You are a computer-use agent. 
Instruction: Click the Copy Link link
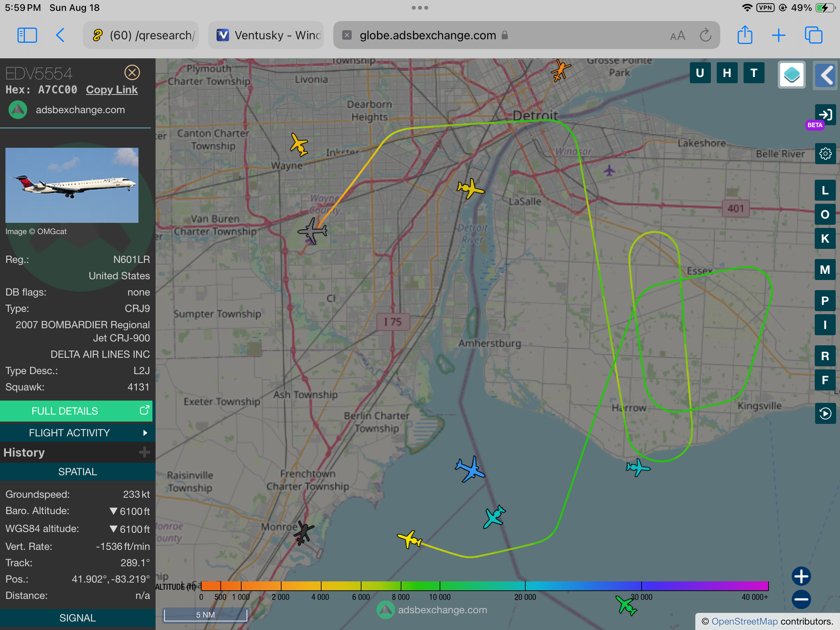coord(112,89)
